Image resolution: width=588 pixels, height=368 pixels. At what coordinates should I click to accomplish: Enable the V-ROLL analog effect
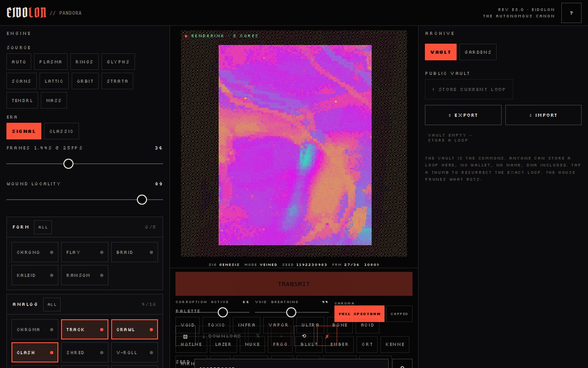click(x=135, y=352)
